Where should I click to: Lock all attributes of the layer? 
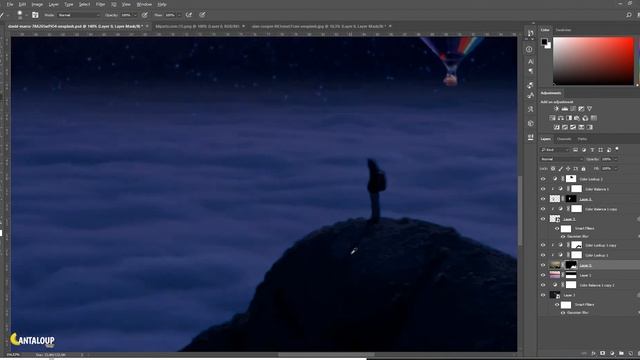[x=583, y=169]
